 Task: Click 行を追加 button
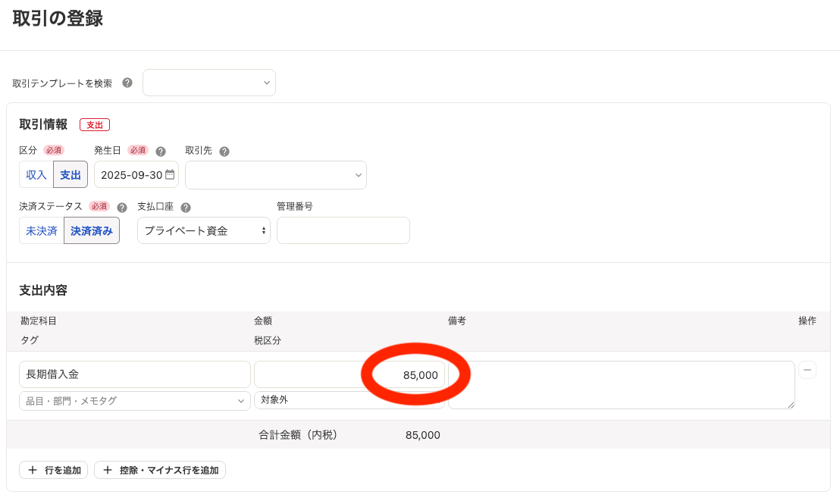[x=54, y=470]
